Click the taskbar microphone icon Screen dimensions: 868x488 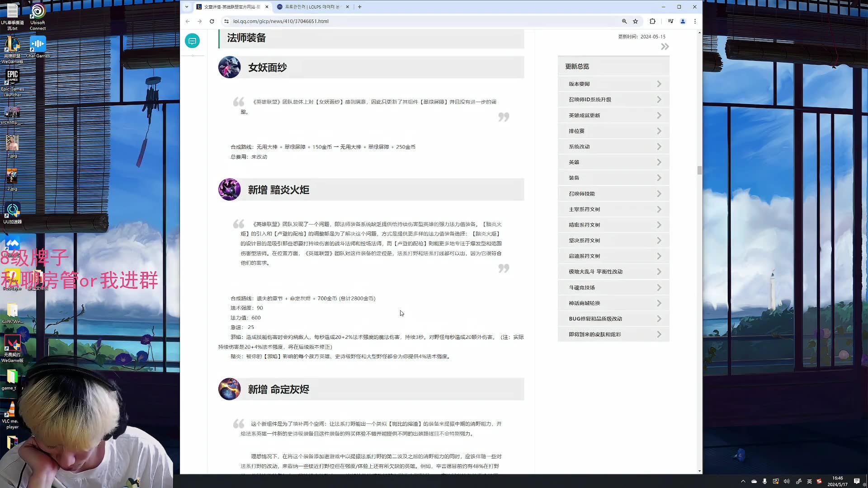tap(764, 481)
